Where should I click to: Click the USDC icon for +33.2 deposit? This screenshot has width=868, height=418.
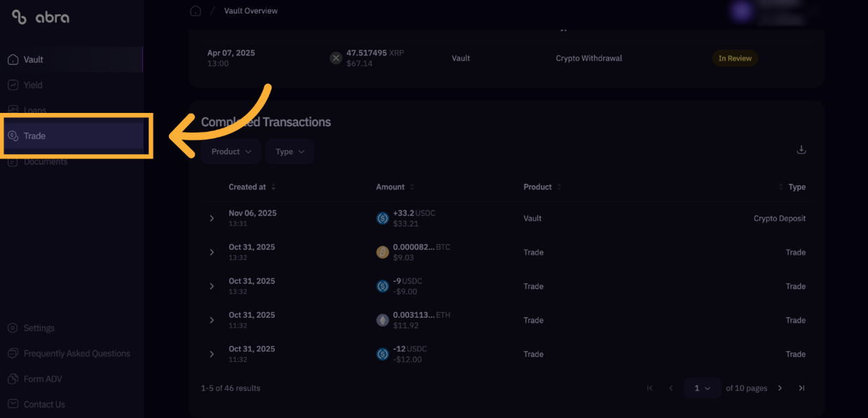point(382,218)
